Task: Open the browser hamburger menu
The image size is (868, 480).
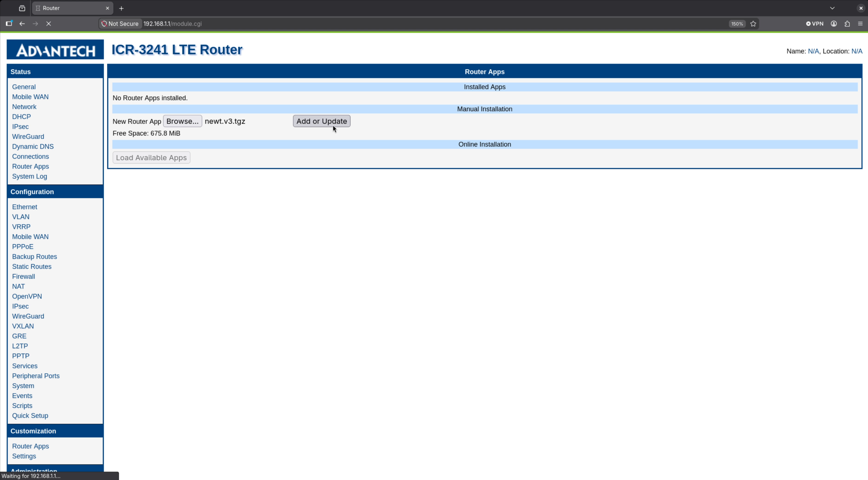Action: [x=860, y=24]
